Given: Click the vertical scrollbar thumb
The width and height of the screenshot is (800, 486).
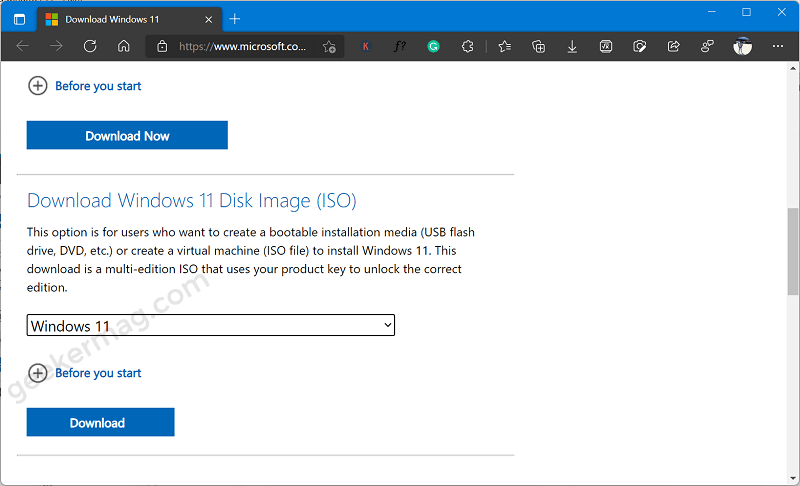Looking at the screenshot, I should (x=792, y=251).
